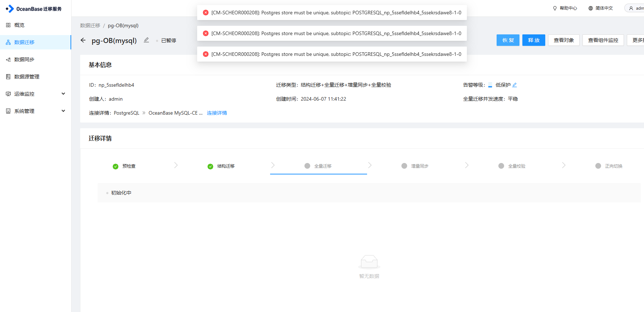644x312 pixels.
Task: Select the 增量同步 step
Action: point(415,166)
